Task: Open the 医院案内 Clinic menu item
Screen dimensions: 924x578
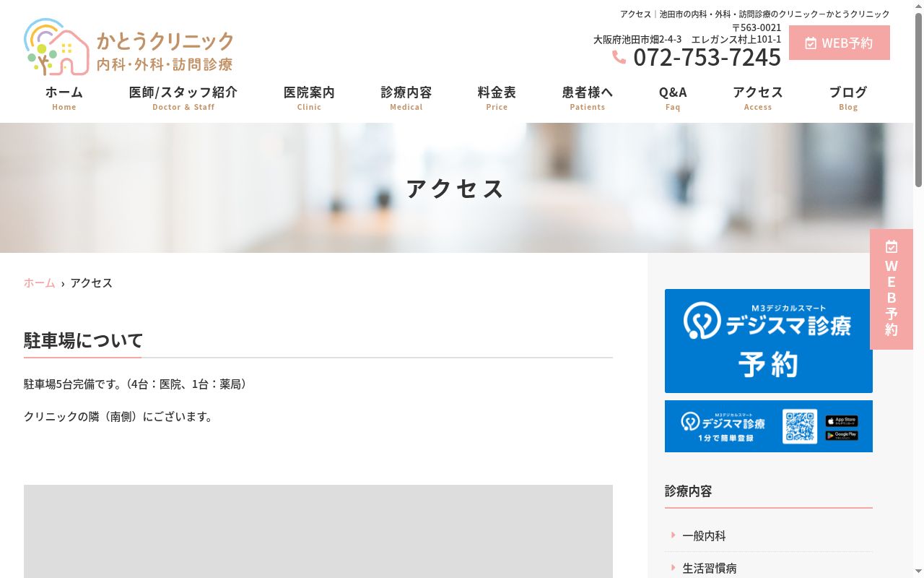Action: [x=309, y=98]
